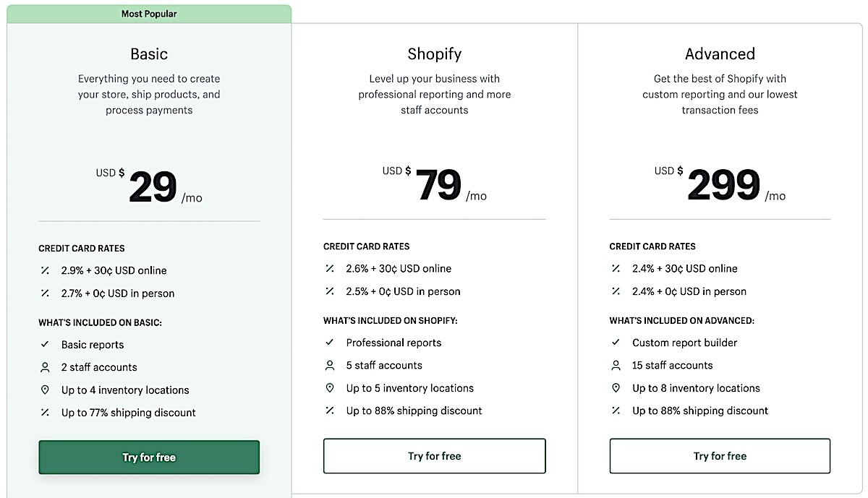Click Try for free under Advanced plan
Viewport: 868px width, 498px height.
pos(720,456)
